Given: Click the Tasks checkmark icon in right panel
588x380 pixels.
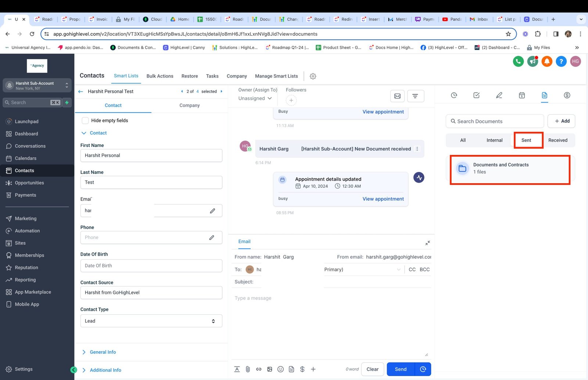Looking at the screenshot, I should pos(476,96).
